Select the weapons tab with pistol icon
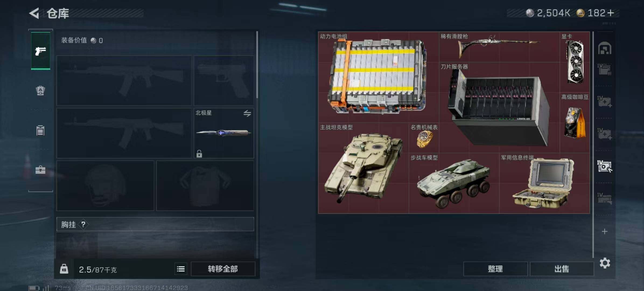Image resolution: width=644 pixels, height=291 pixels. 40,51
